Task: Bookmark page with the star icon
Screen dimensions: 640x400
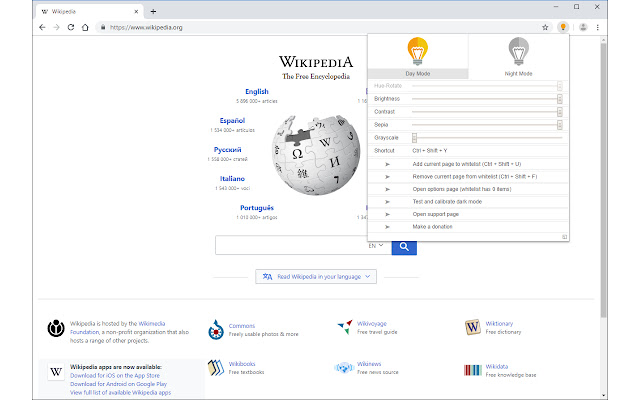Action: click(x=545, y=27)
